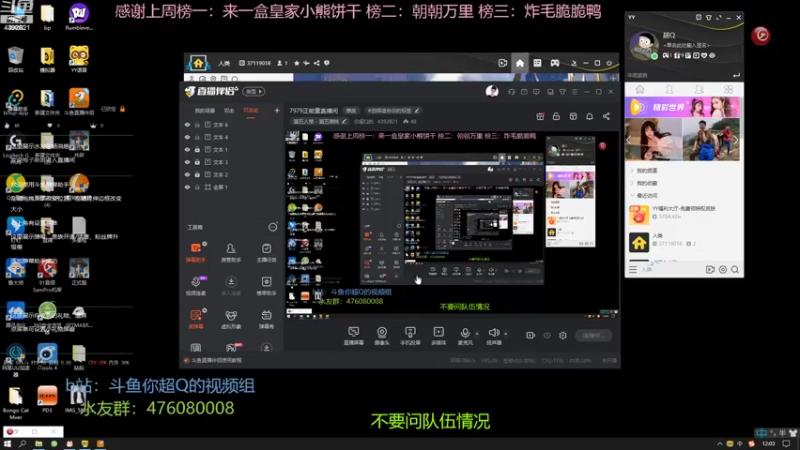Open the 主播任务 tool
This screenshot has height=450, width=800.
[x=266, y=252]
